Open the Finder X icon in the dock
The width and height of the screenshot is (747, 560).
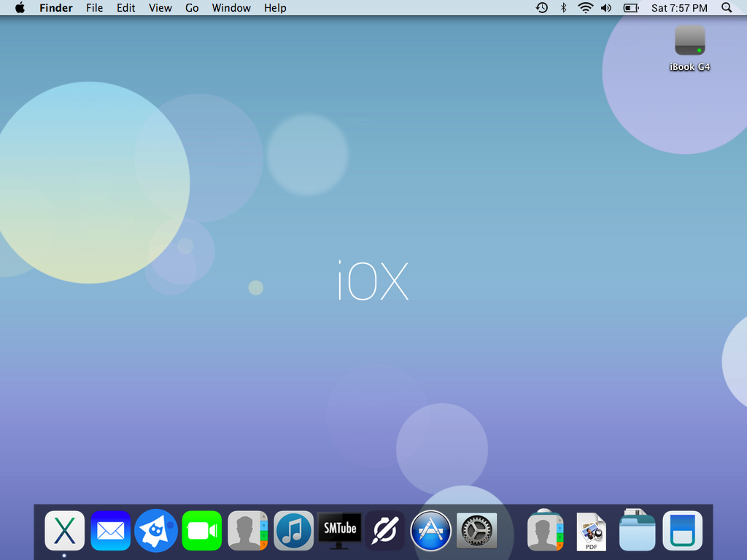65,531
